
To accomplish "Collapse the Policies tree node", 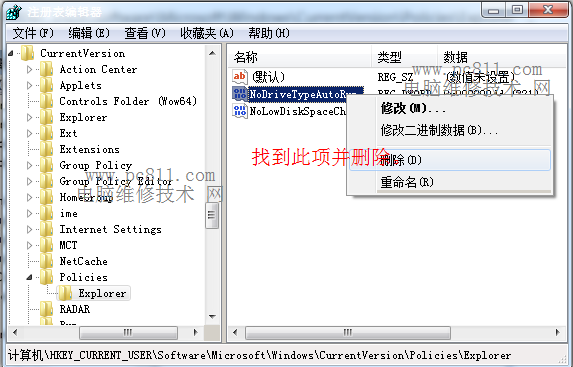I will click(x=30, y=277).
